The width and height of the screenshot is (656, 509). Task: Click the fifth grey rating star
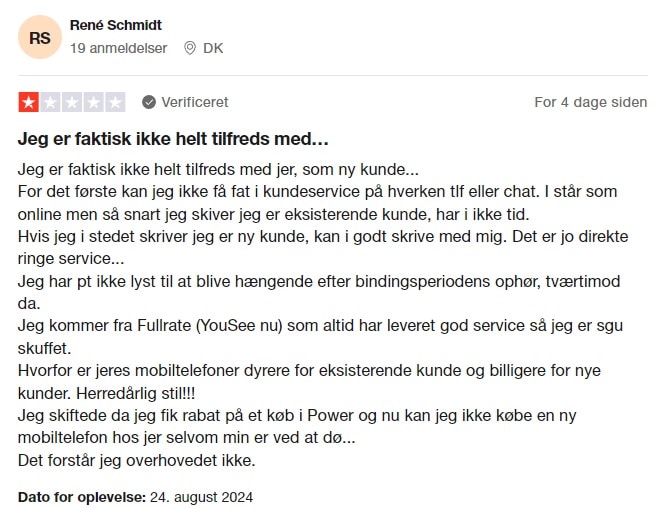pyautogui.click(x=115, y=102)
